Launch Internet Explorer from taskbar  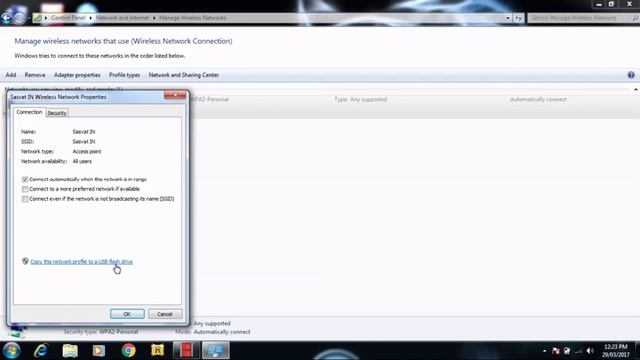coord(41,350)
